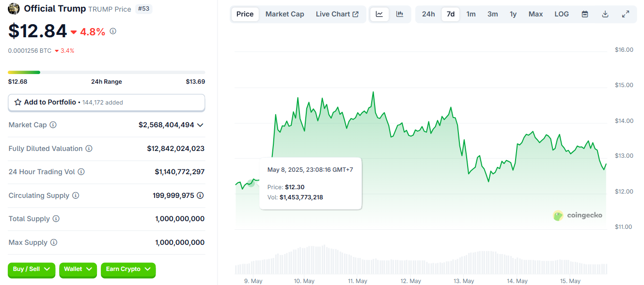Screen dimensions: 644x285
Task: Click the $13.69 range high value
Action: click(x=195, y=82)
